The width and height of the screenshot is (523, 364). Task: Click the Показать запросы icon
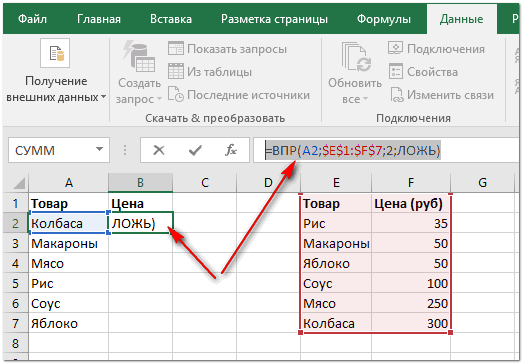176,49
